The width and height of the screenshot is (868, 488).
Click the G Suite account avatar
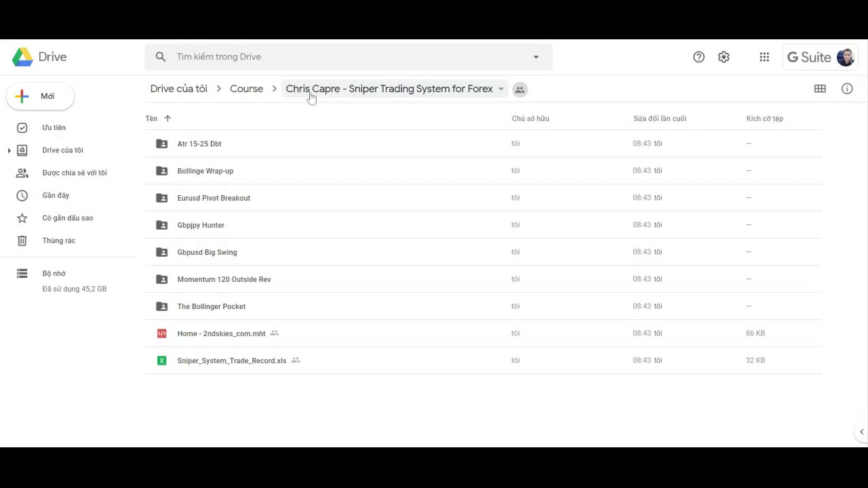(846, 57)
